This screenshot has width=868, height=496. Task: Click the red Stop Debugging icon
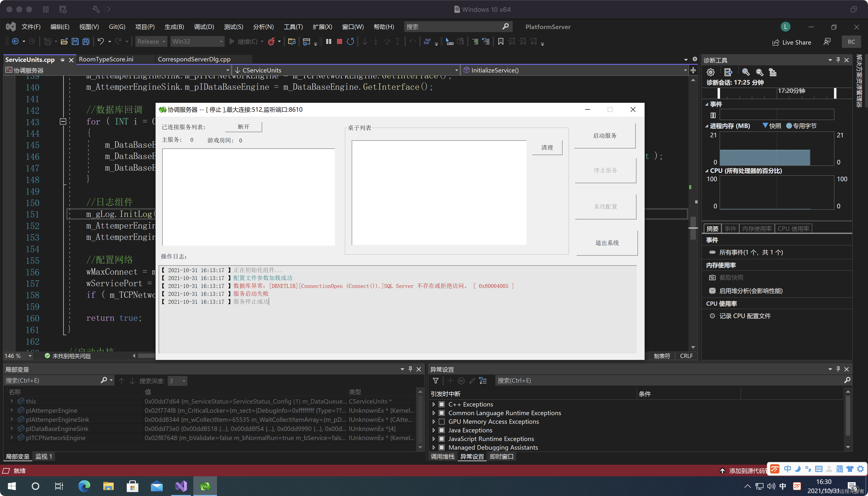[339, 42]
